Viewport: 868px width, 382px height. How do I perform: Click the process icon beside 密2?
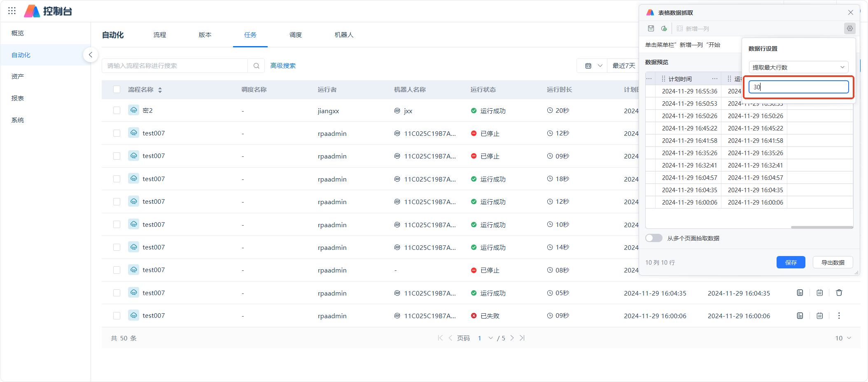click(x=133, y=110)
